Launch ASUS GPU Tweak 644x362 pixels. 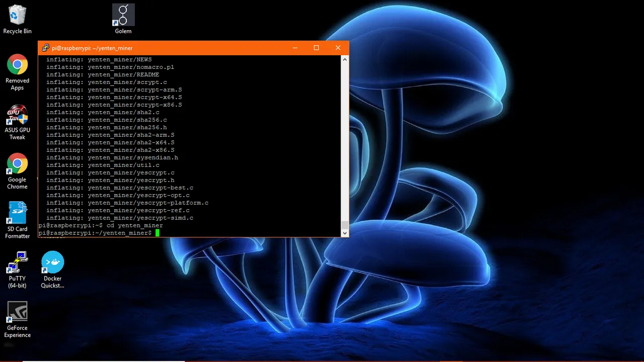coord(17,122)
